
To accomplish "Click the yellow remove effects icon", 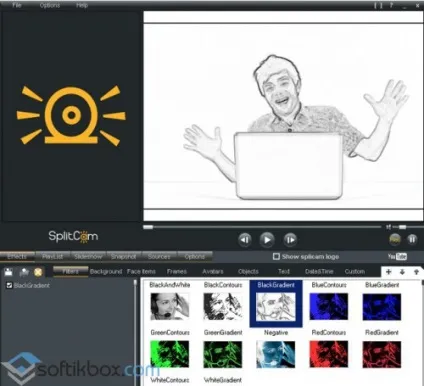I will coord(38,272).
